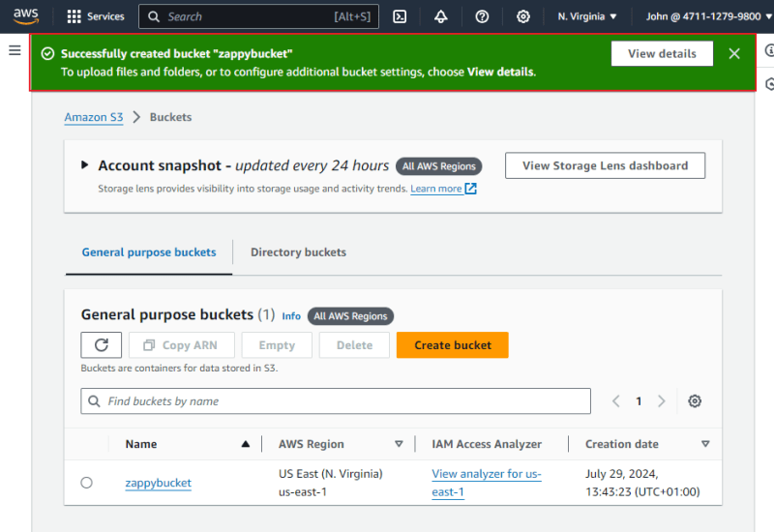Image resolution: width=774 pixels, height=532 pixels.
Task: Sort by Creation date column arrow
Action: point(705,444)
